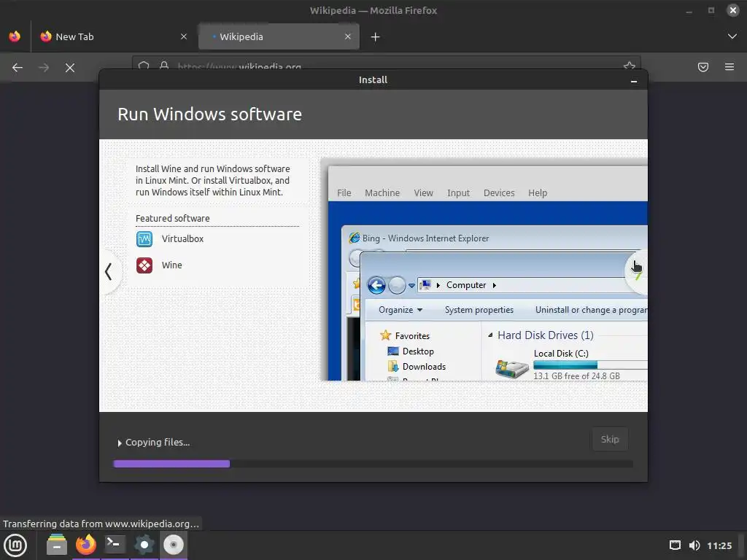Open the file manager from the panel
The image size is (747, 560).
pos(57,545)
